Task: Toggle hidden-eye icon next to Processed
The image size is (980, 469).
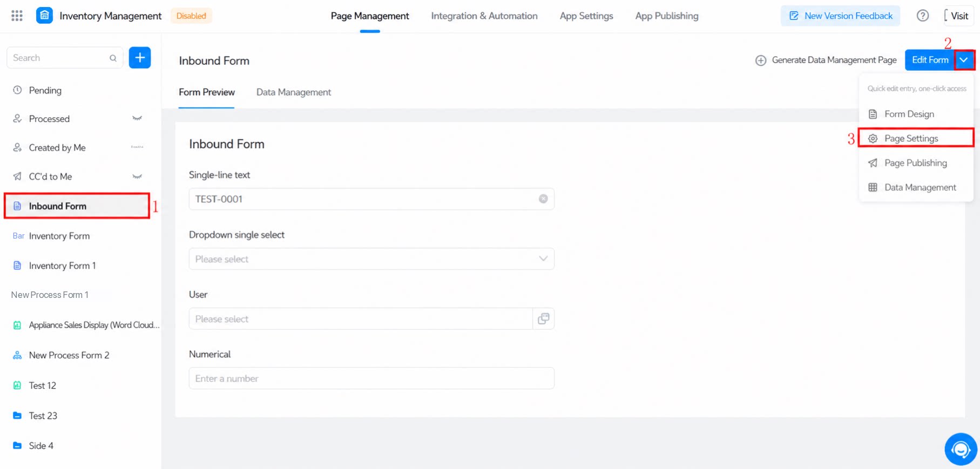Action: (x=137, y=119)
